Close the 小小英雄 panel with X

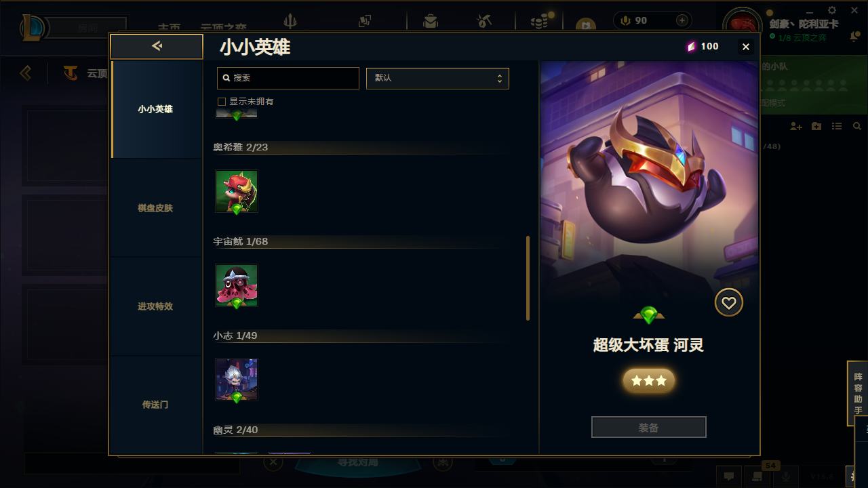coord(746,47)
